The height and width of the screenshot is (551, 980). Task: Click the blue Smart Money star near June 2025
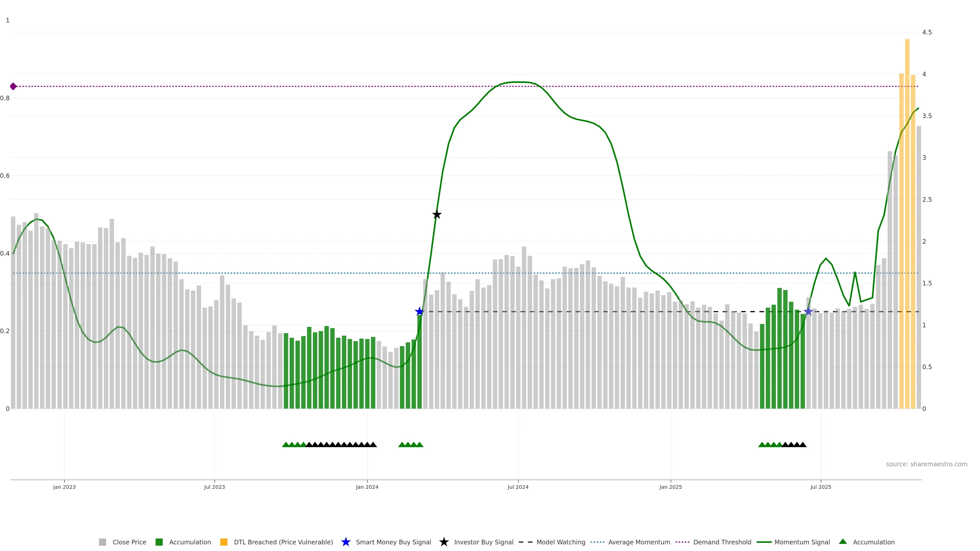(x=808, y=311)
